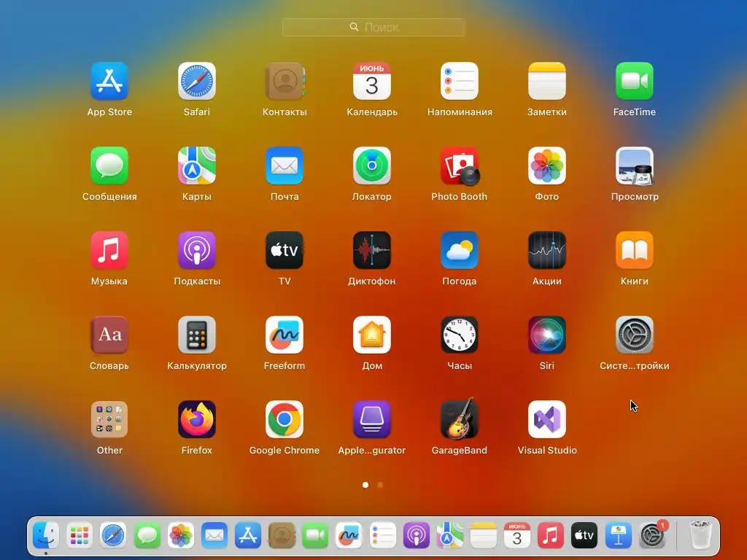
Task: Open Freeform from the Dock
Action: (x=349, y=535)
